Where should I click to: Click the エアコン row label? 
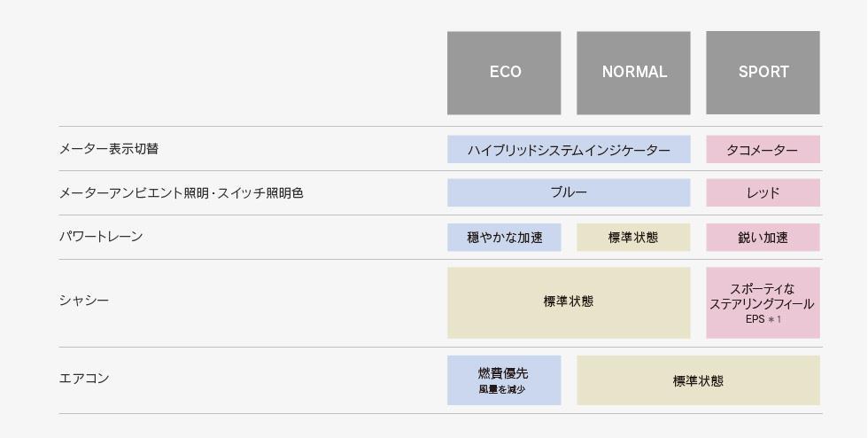tap(84, 379)
